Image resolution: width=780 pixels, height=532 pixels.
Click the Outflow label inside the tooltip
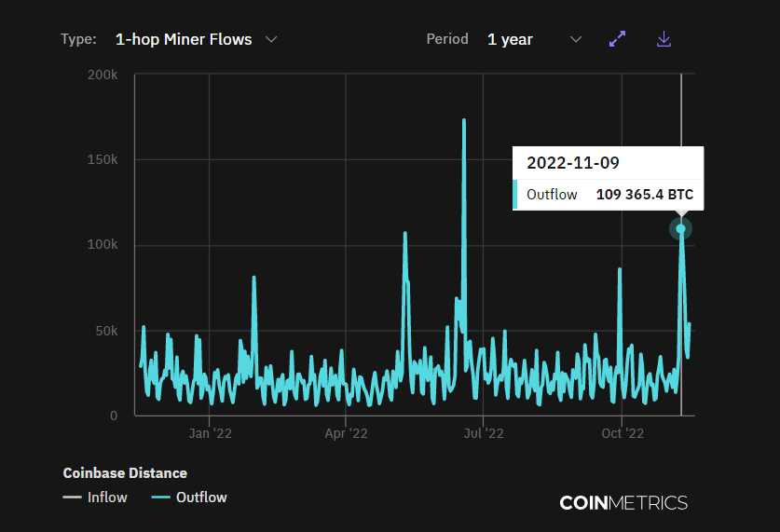[x=552, y=195]
